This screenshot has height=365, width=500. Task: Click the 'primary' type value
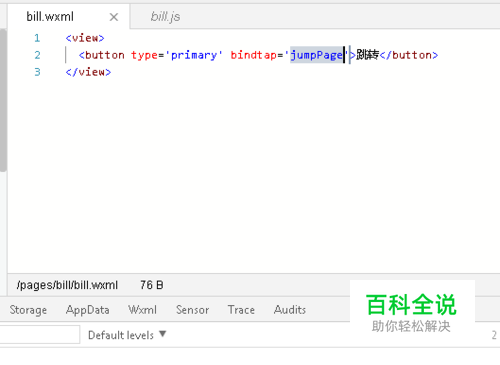pyautogui.click(x=194, y=55)
